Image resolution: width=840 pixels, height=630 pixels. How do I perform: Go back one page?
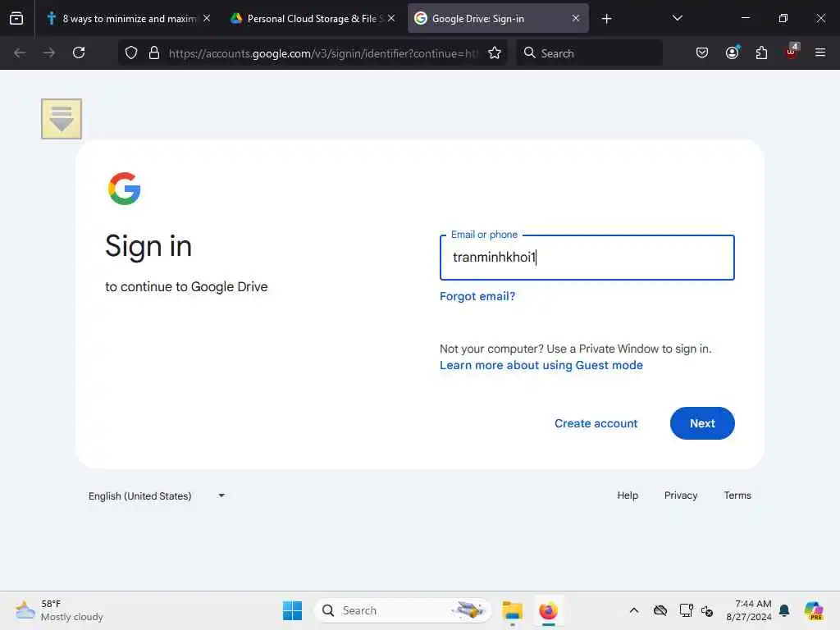coord(20,52)
